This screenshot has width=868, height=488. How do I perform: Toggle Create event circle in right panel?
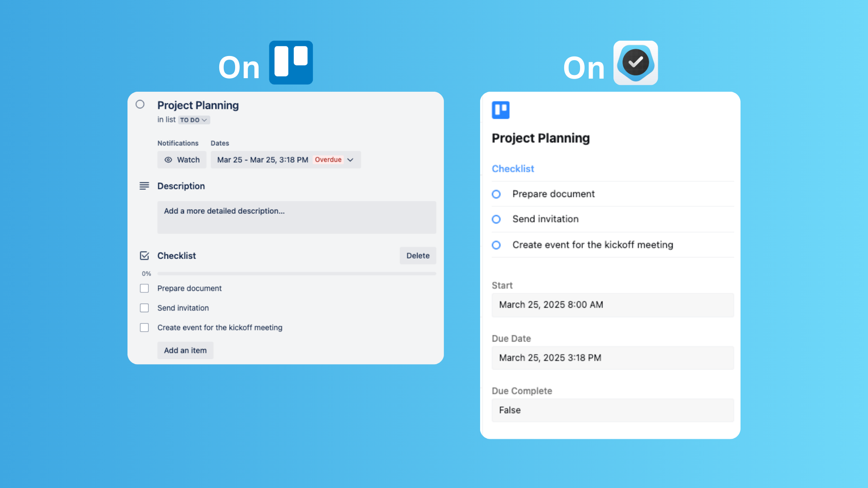[x=496, y=245]
